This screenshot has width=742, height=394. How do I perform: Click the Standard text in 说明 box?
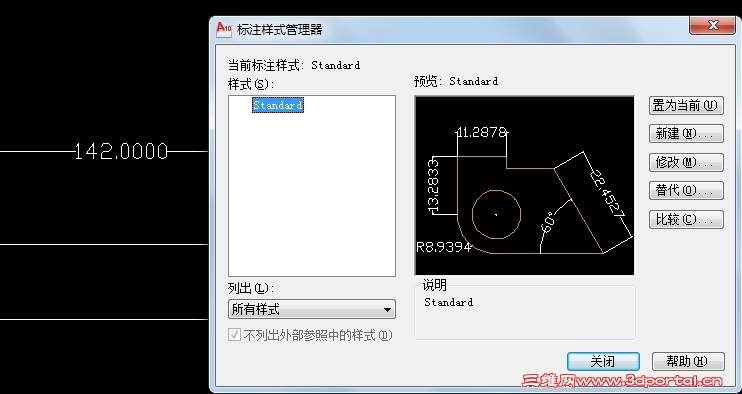point(449,302)
